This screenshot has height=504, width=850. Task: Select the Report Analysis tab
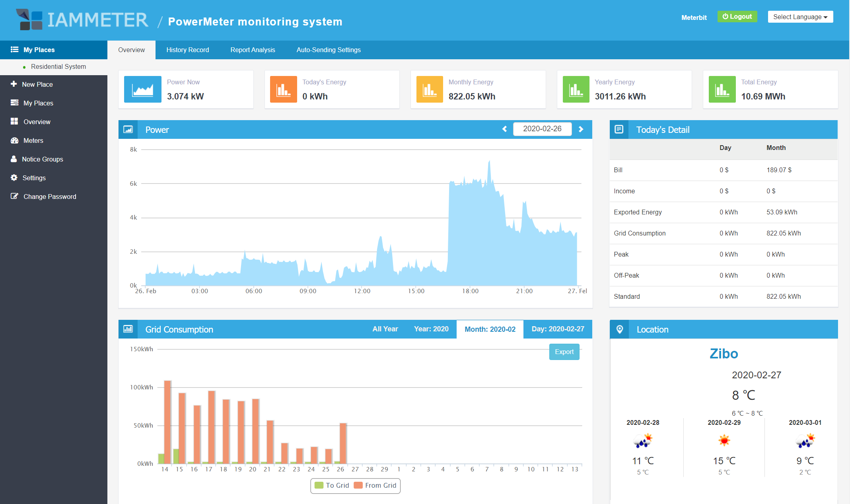[x=253, y=50]
